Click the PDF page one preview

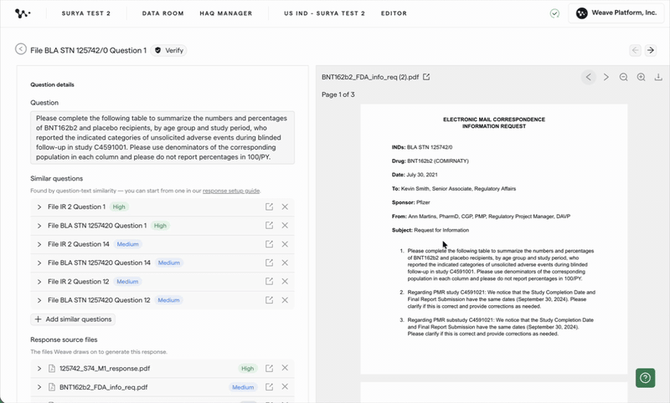tap(494, 239)
